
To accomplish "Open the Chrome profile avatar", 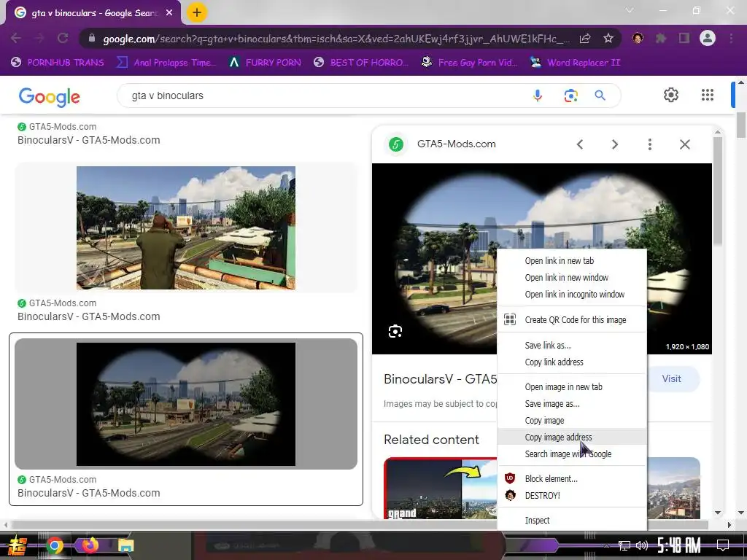I will 708,38.
